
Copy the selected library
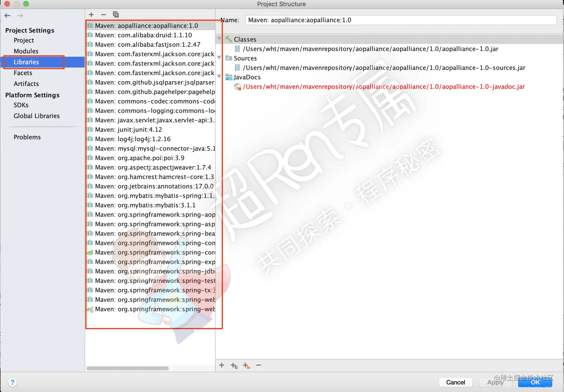click(x=116, y=15)
